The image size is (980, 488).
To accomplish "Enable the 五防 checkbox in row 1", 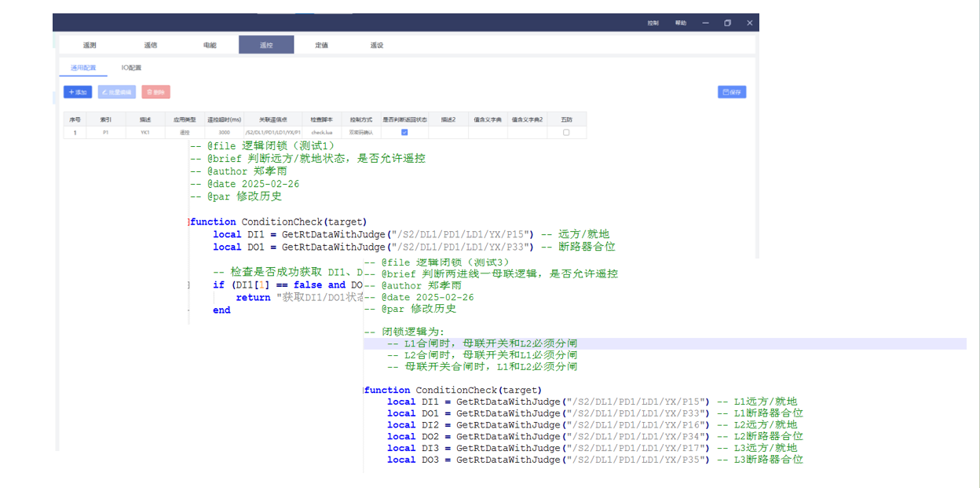I will pos(566,133).
